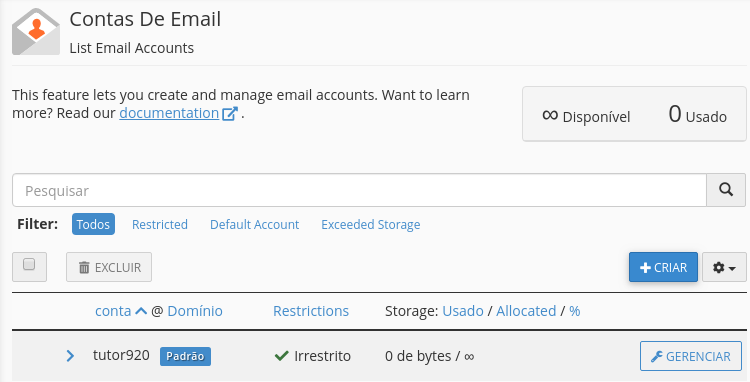The image size is (750, 382).
Task: Click the tutor920 account name
Action: (x=121, y=355)
